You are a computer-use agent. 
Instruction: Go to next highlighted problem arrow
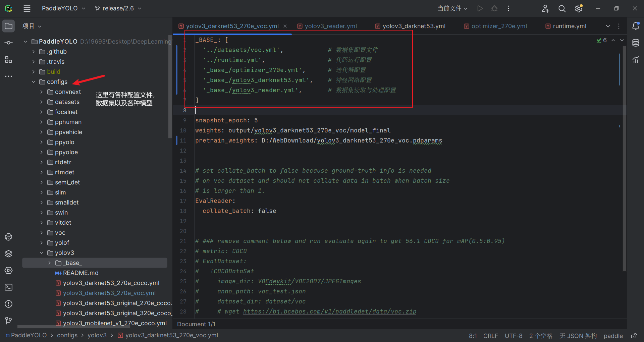click(x=622, y=40)
